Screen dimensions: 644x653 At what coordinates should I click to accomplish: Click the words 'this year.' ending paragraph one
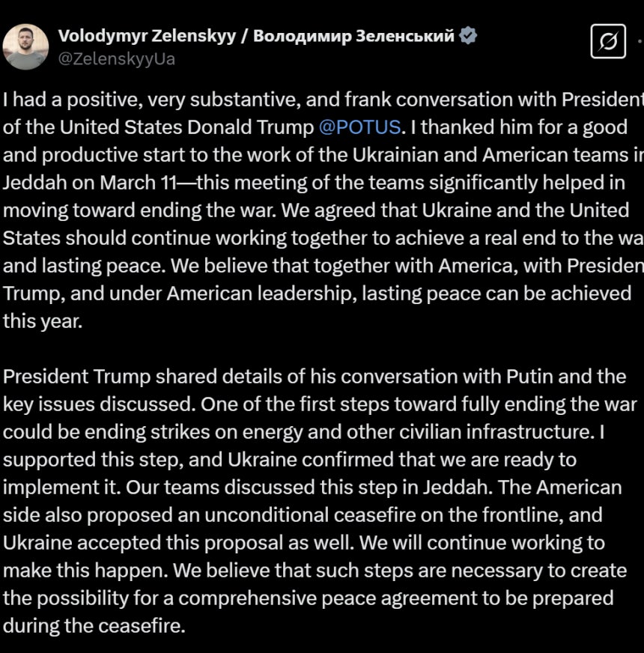(43, 321)
